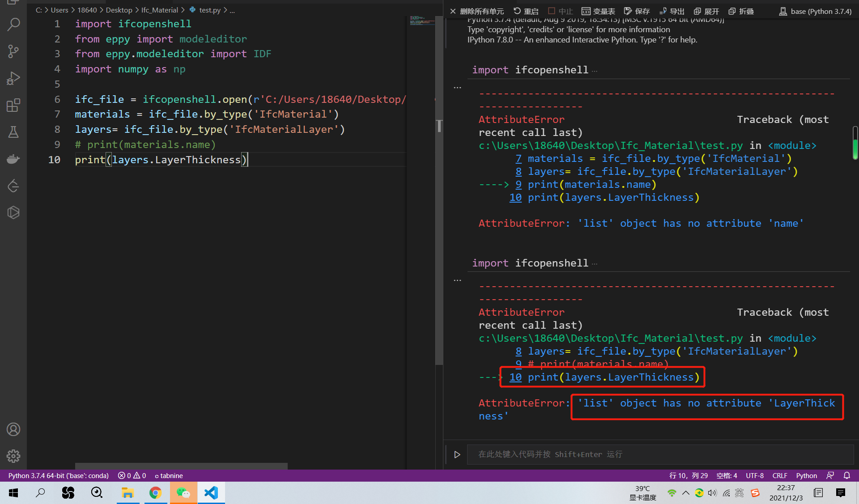Viewport: 859px width, 504px height.
Task: Toggle the 变量表 variables panel
Action: point(598,11)
